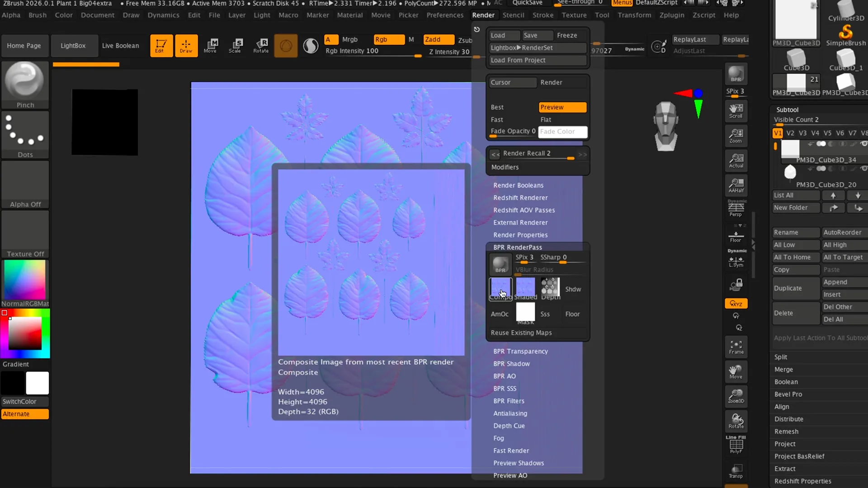This screenshot has height=488, width=868.
Task: Open the Brush menu
Action: pyautogui.click(x=38, y=15)
